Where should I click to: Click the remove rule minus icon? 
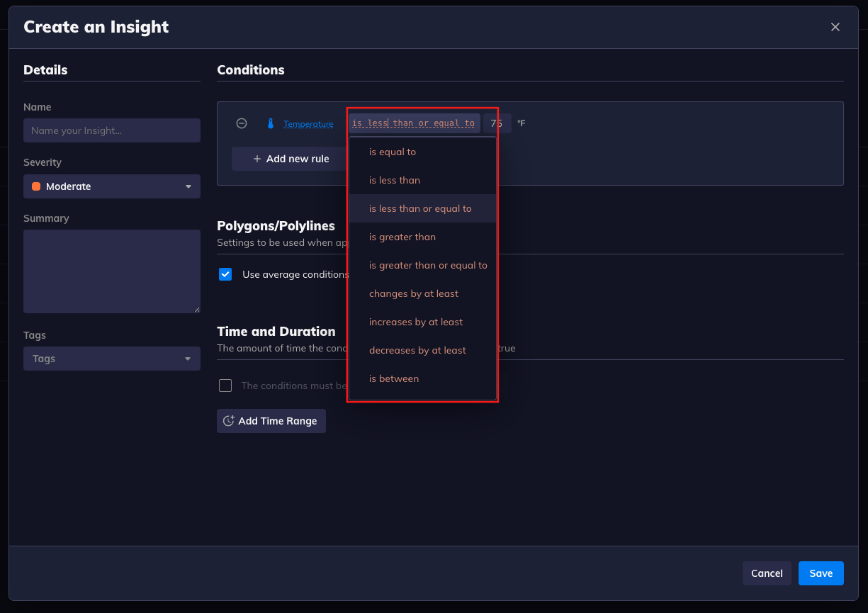click(242, 123)
